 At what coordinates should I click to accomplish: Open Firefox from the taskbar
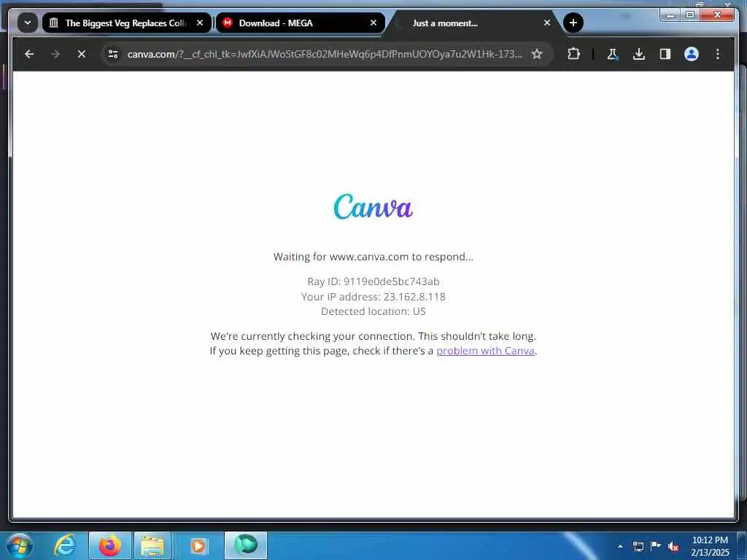(110, 545)
